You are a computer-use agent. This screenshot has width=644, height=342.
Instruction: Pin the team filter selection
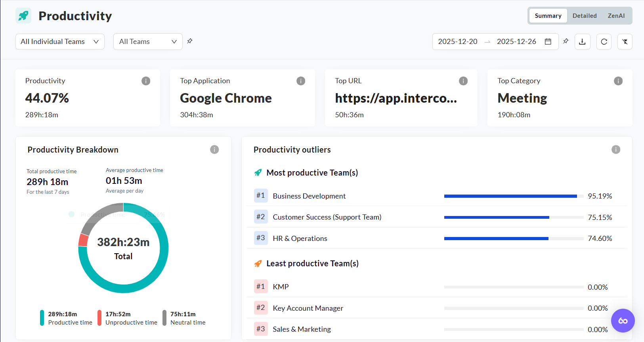pyautogui.click(x=190, y=41)
